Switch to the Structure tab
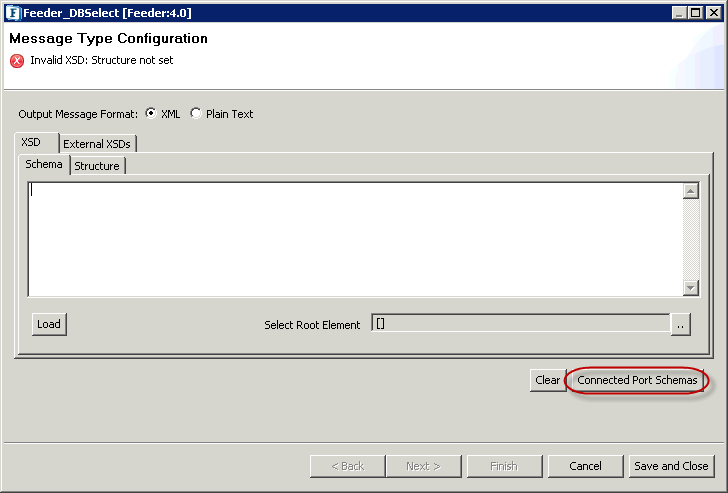 pyautogui.click(x=97, y=166)
